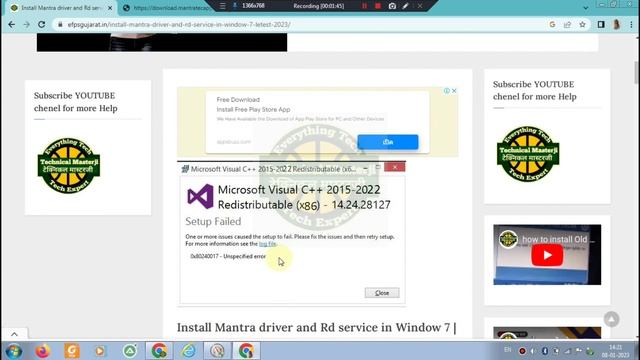Screen dimensions: 640x360
Task: Click the Close button in setup dialog image
Action: [x=382, y=293]
